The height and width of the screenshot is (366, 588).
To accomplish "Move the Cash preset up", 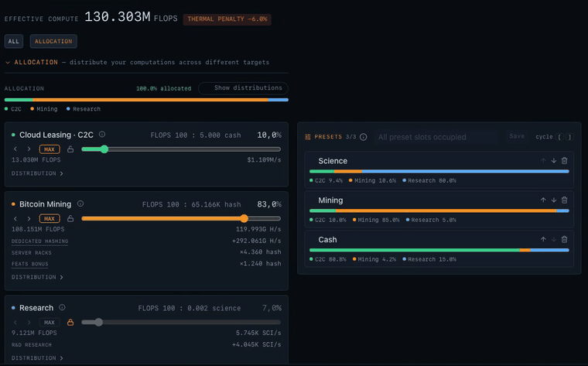I will [543, 239].
